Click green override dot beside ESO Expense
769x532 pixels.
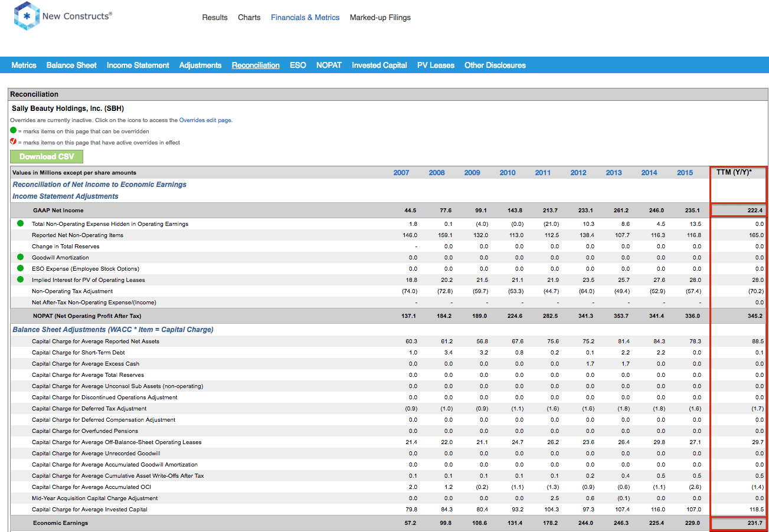pyautogui.click(x=21, y=268)
